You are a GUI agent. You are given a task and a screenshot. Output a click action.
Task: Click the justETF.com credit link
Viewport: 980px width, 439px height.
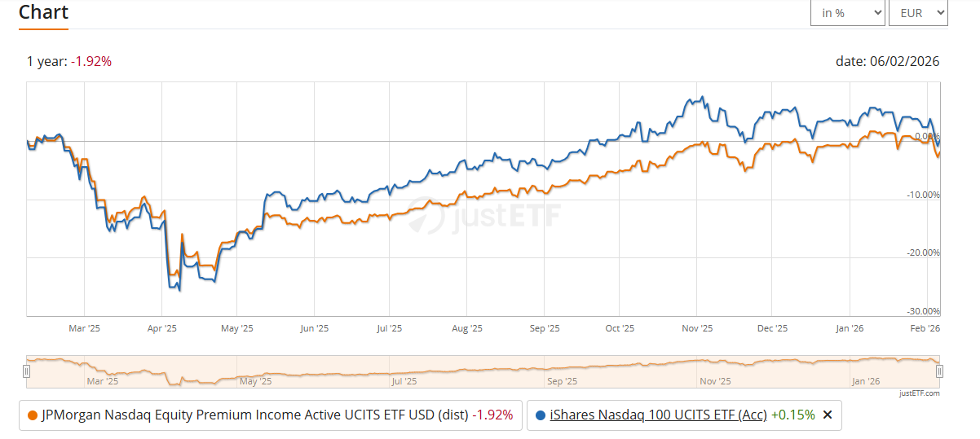(919, 393)
